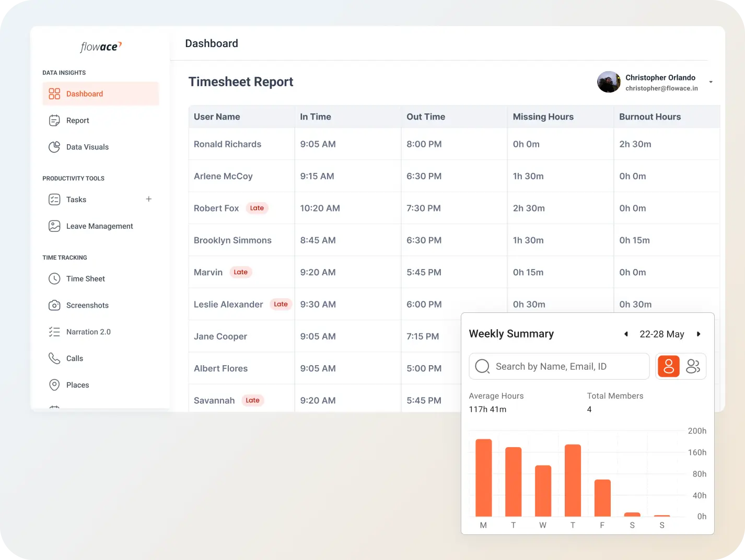Click Monday's bar in the weekly chart

pyautogui.click(x=483, y=477)
